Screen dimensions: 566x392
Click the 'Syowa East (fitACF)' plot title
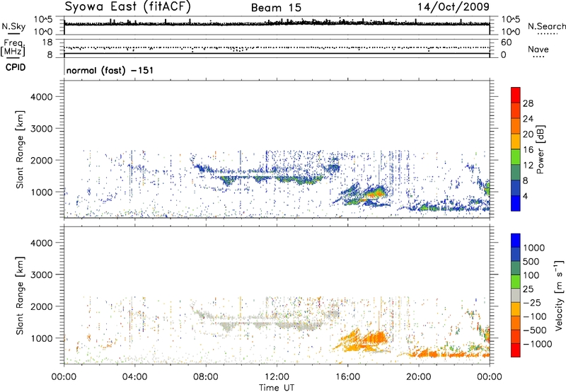point(128,7)
